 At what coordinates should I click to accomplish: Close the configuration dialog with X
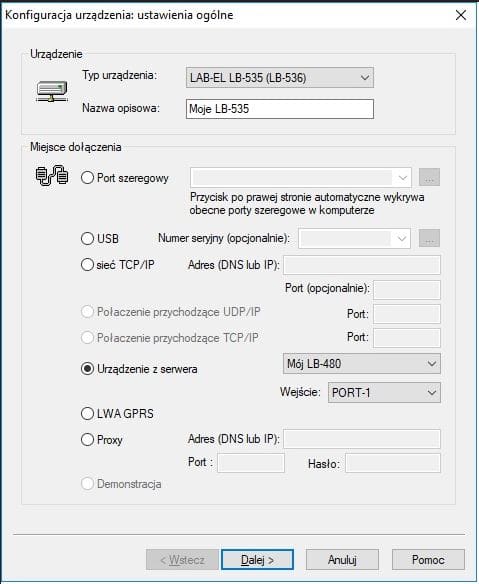coord(461,15)
